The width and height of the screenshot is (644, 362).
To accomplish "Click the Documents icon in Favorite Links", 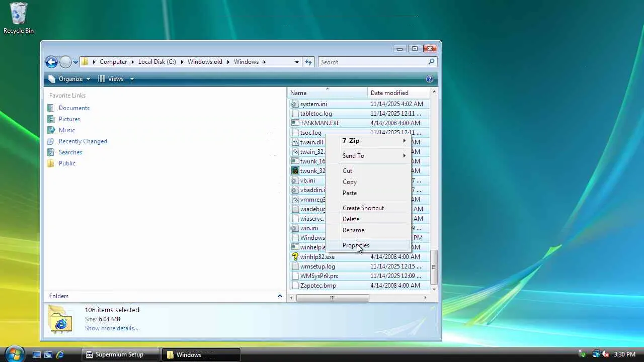I will pyautogui.click(x=50, y=108).
